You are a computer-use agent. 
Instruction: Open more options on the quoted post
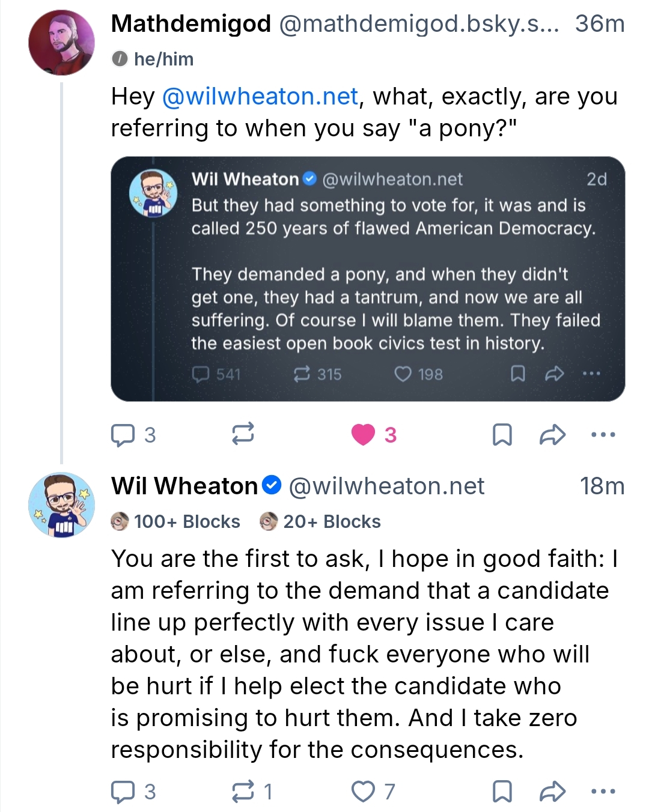coord(591,374)
